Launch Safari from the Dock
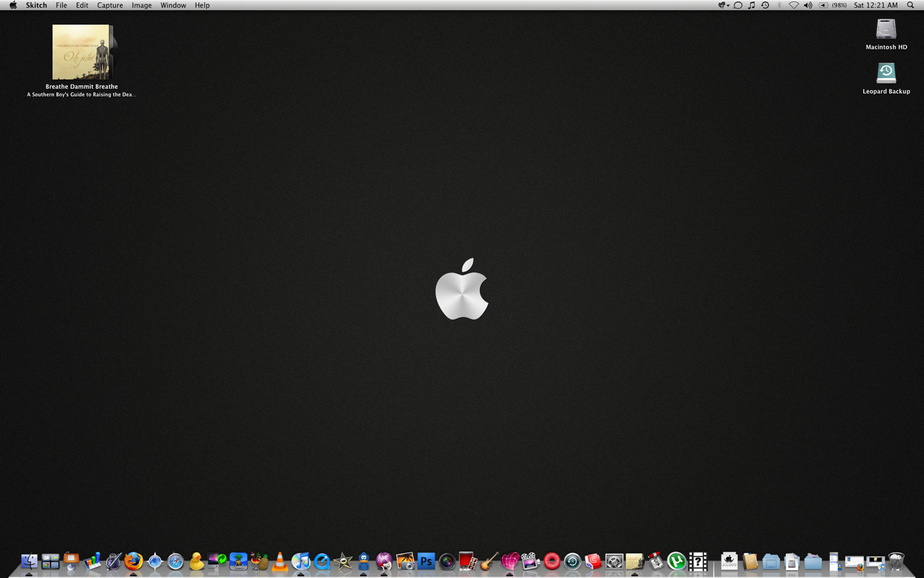924x578 pixels. point(175,561)
